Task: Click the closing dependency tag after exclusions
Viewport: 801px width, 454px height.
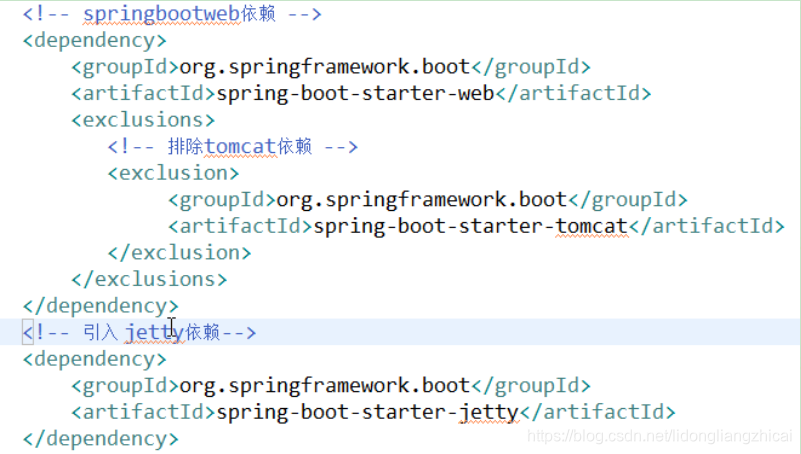Action: tap(101, 306)
